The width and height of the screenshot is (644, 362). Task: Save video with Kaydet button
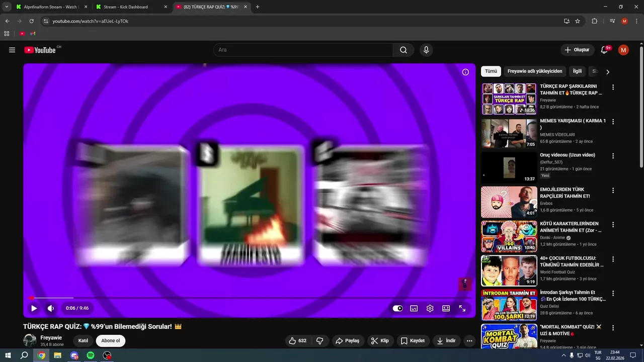click(413, 340)
